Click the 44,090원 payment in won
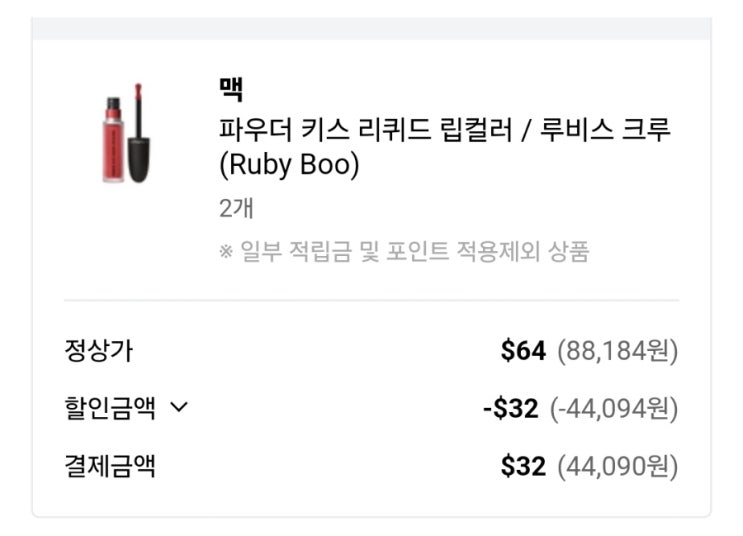This screenshot has height=536, width=743. [617, 466]
